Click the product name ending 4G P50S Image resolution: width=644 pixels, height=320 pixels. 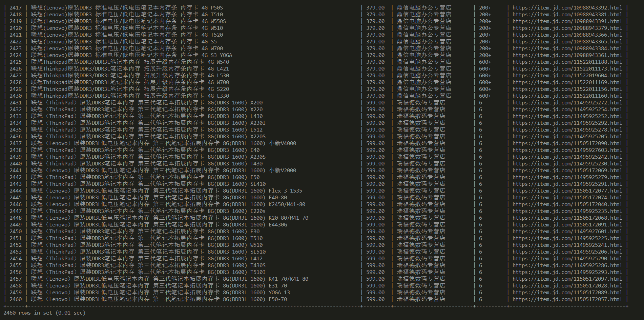pos(127,7)
